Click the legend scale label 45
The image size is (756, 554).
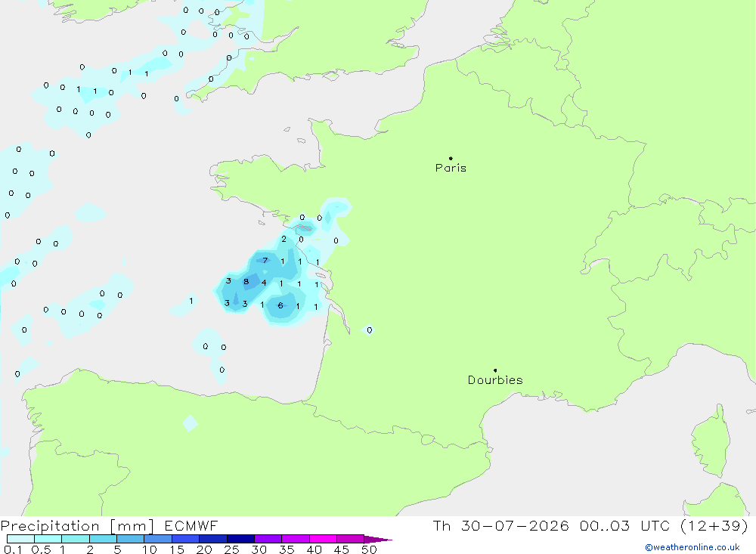[342, 549]
